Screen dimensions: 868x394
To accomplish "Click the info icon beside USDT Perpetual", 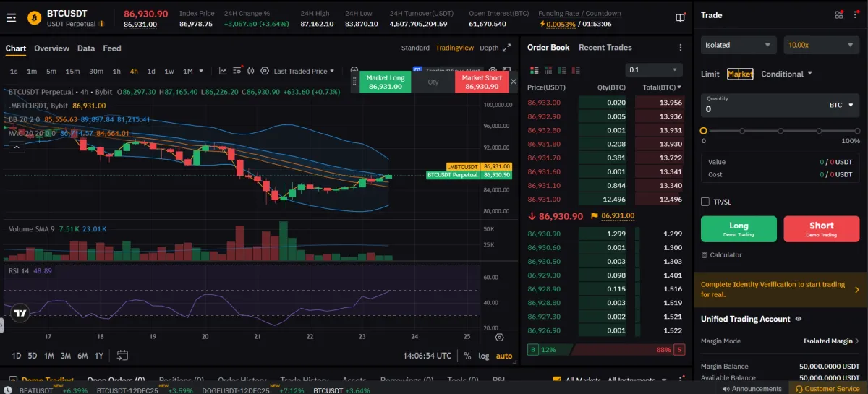I will click(101, 24).
